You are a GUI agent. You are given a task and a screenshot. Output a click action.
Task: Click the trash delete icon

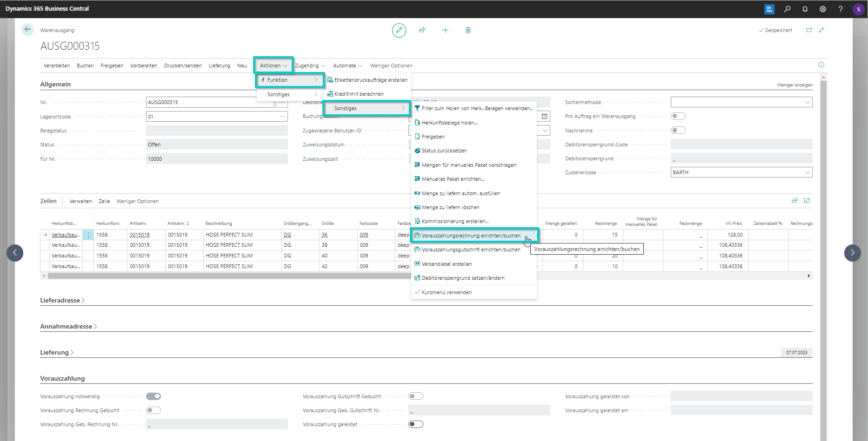point(468,30)
